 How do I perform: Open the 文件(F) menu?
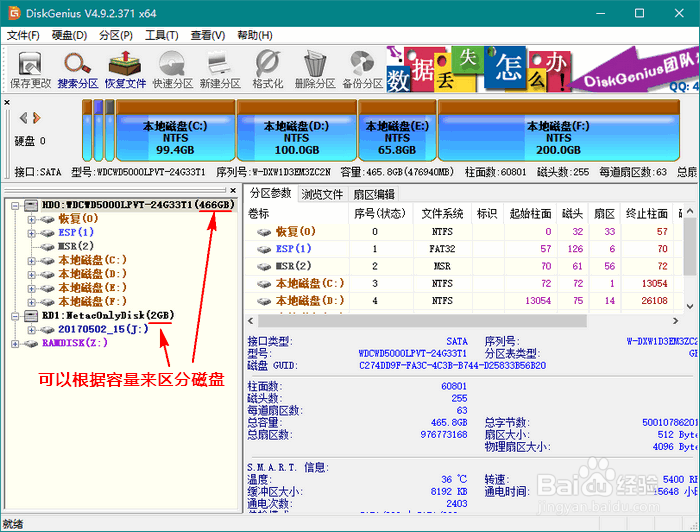[x=23, y=35]
